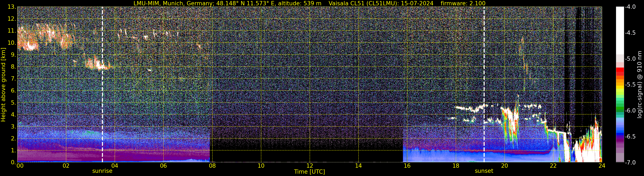Click height axis tick '9.'
Screen dimensions: 644x176
(13, 55)
